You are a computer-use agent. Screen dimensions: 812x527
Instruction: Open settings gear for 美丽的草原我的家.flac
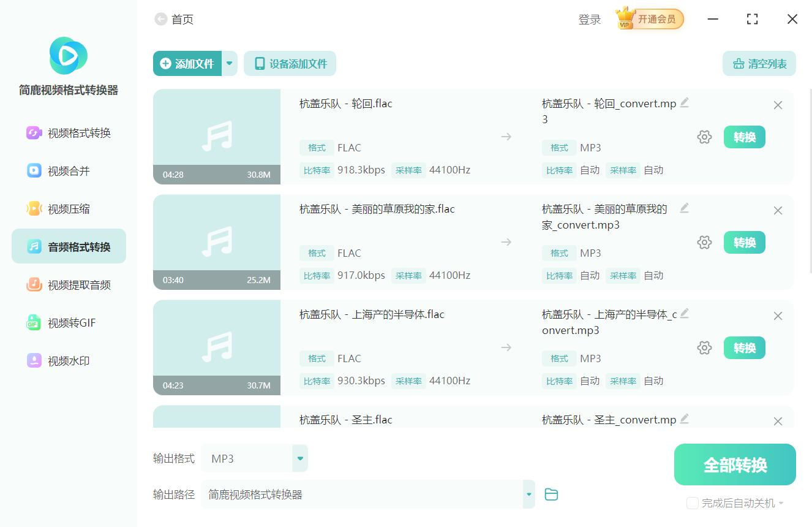[x=704, y=243]
